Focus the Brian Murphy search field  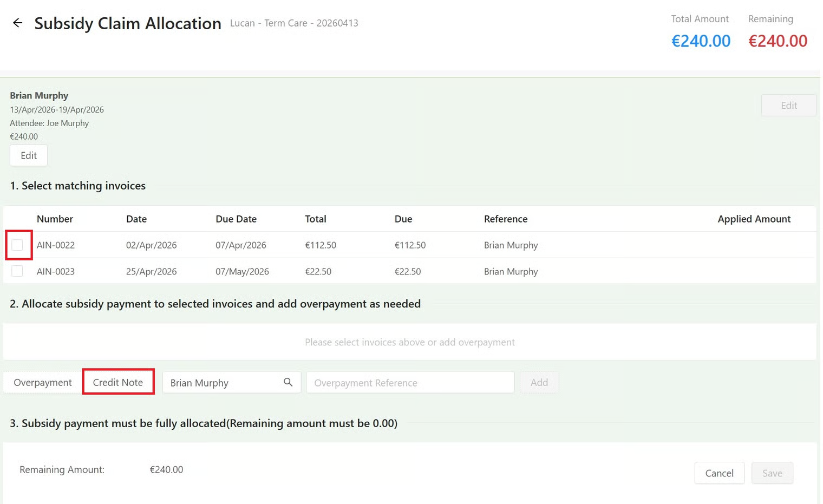pos(222,382)
